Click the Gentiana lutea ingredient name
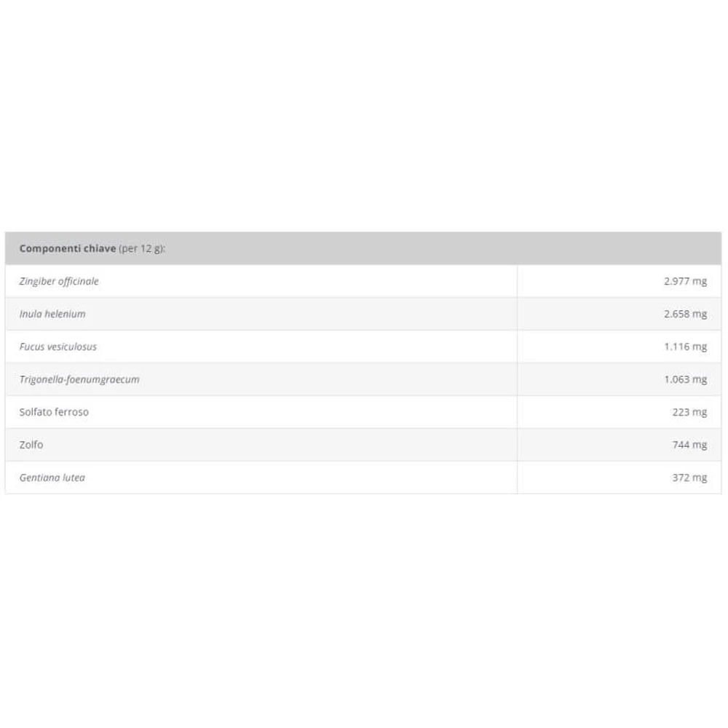728x728 pixels. click(x=52, y=478)
